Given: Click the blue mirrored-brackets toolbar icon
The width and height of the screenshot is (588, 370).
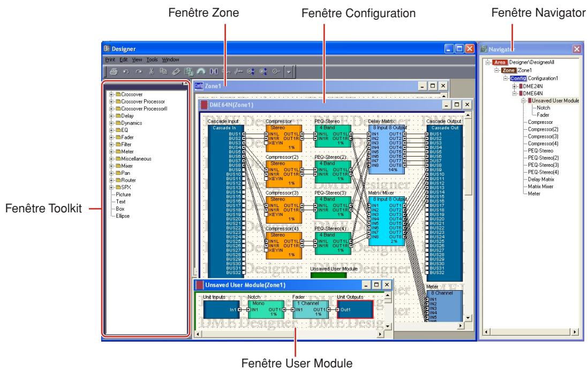Looking at the screenshot, I should click(x=214, y=71).
